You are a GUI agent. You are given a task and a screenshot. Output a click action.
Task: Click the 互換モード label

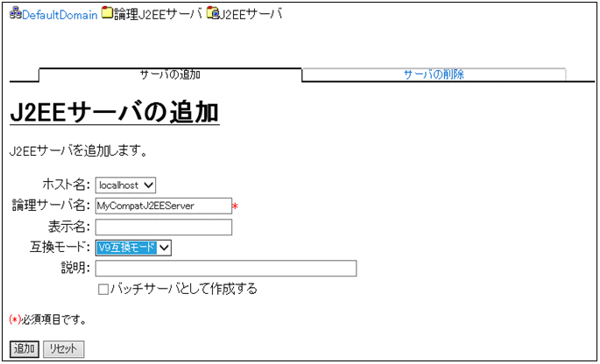[60, 248]
